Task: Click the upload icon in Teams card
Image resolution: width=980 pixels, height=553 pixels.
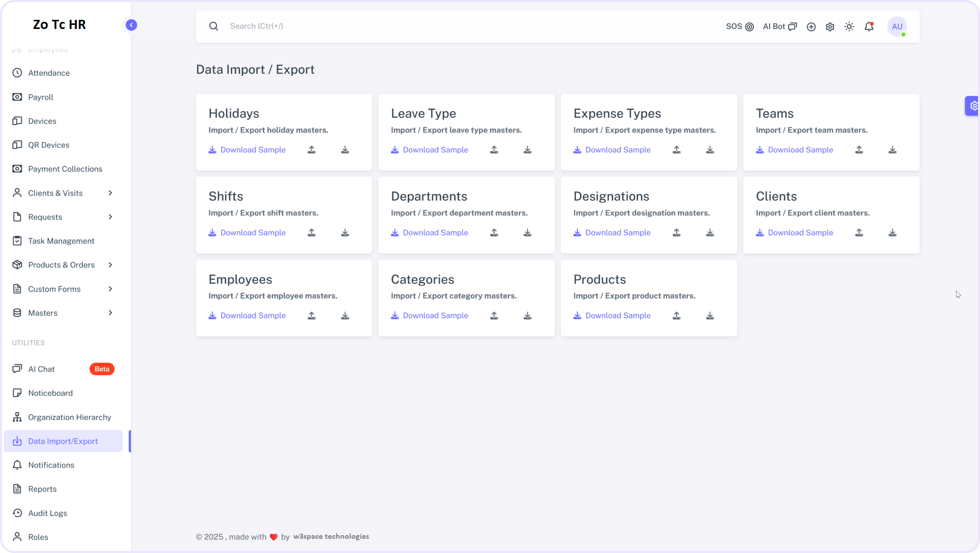Action: tap(859, 150)
